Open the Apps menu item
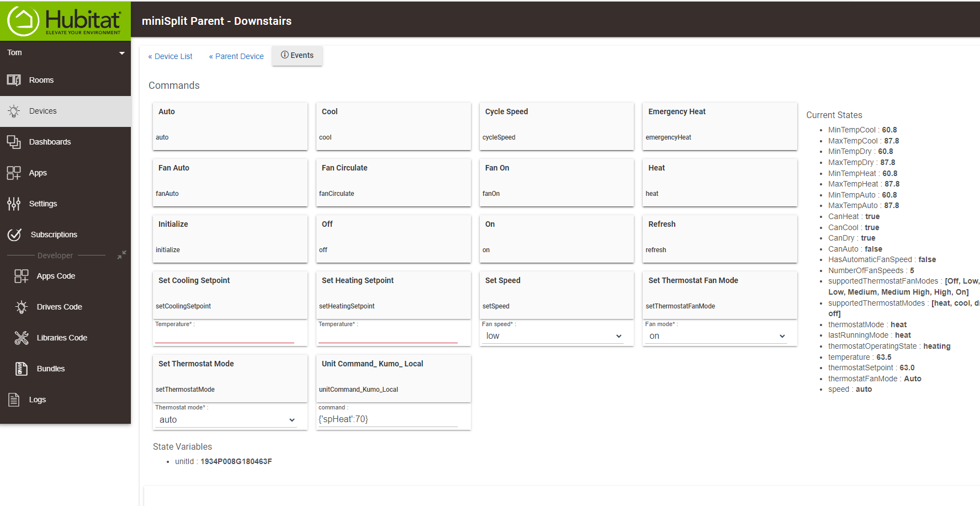This screenshot has height=506, width=980. click(x=66, y=173)
